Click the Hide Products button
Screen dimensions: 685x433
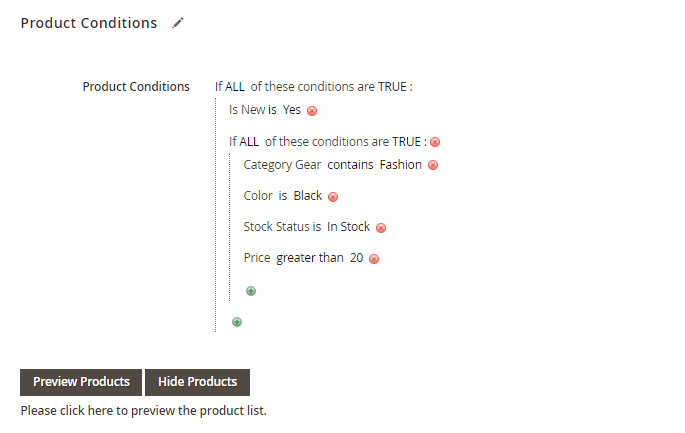[197, 382]
